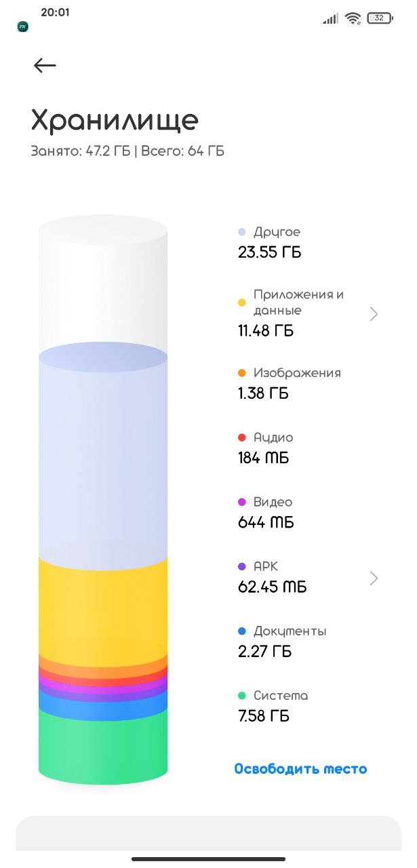
Task: Tap the back arrow icon
Action: [45, 65]
